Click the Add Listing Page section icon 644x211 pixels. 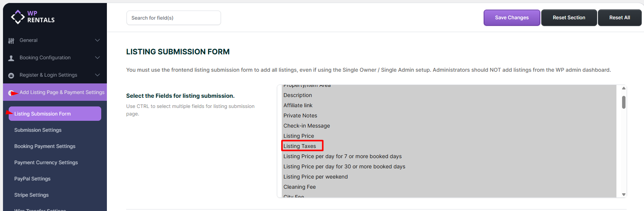[x=11, y=93]
